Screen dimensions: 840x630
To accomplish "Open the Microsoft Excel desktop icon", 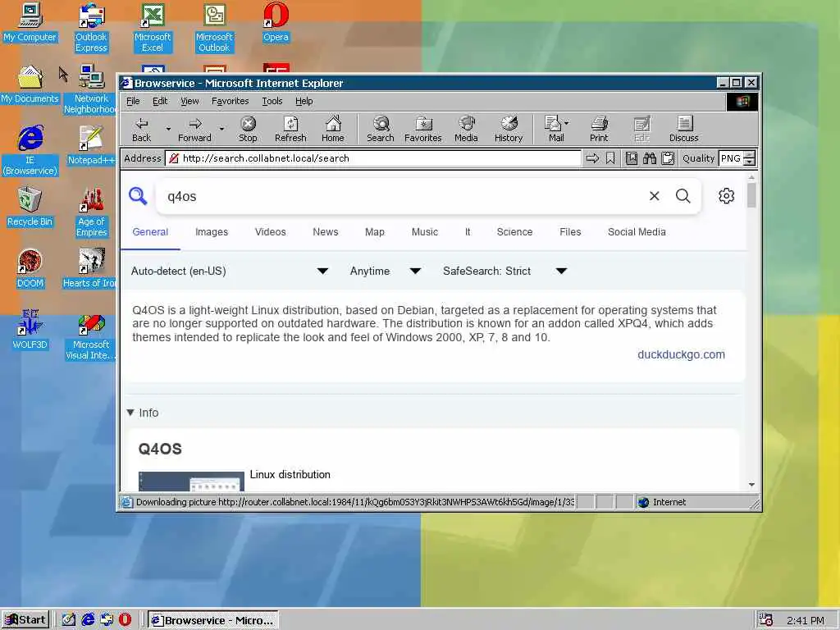I will coord(153,28).
